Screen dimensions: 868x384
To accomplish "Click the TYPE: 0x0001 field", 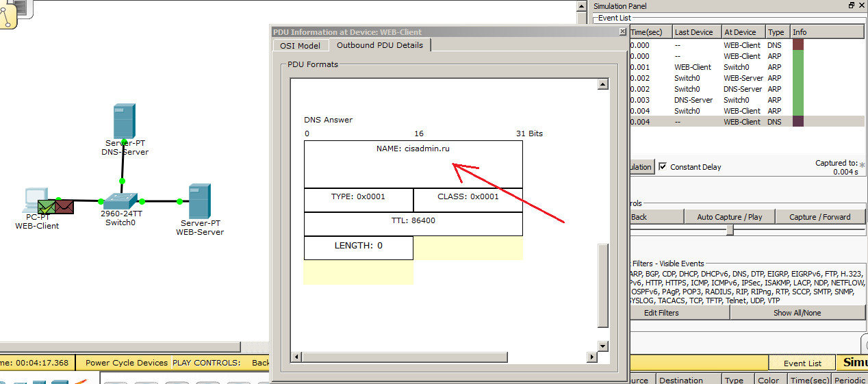I will pyautogui.click(x=359, y=200).
